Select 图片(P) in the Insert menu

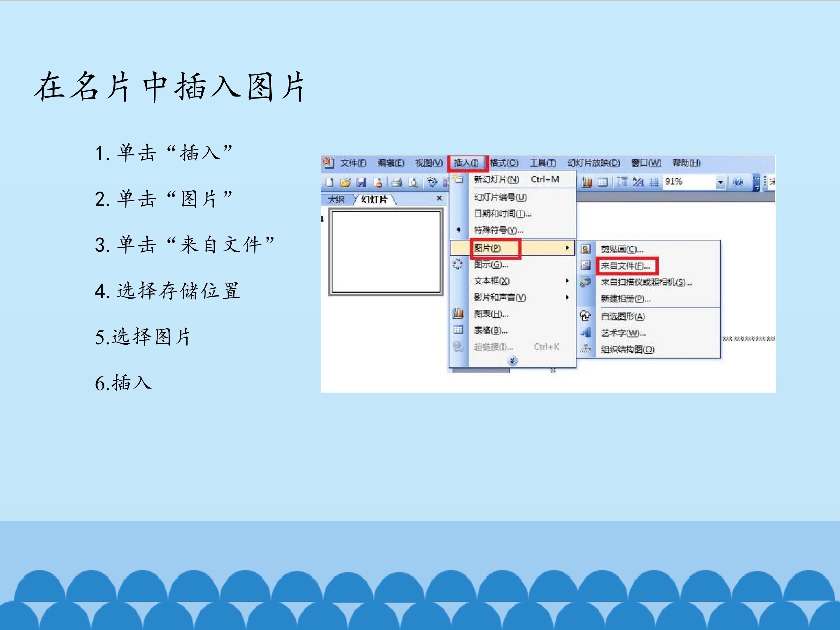(x=512, y=248)
